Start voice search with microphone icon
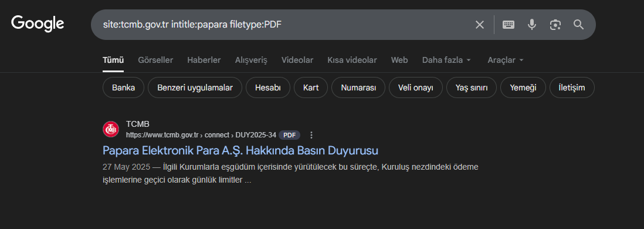Screen dimensions: 644x229 coord(532,25)
